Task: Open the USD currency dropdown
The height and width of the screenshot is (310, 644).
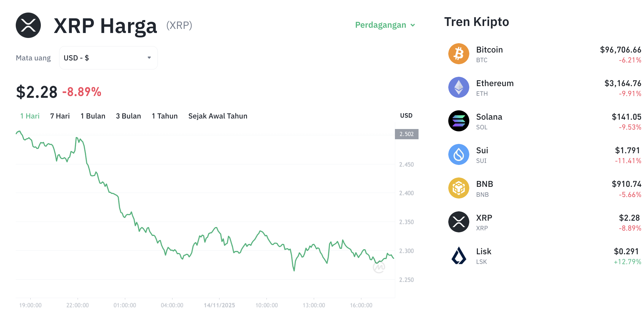Action: coord(108,58)
